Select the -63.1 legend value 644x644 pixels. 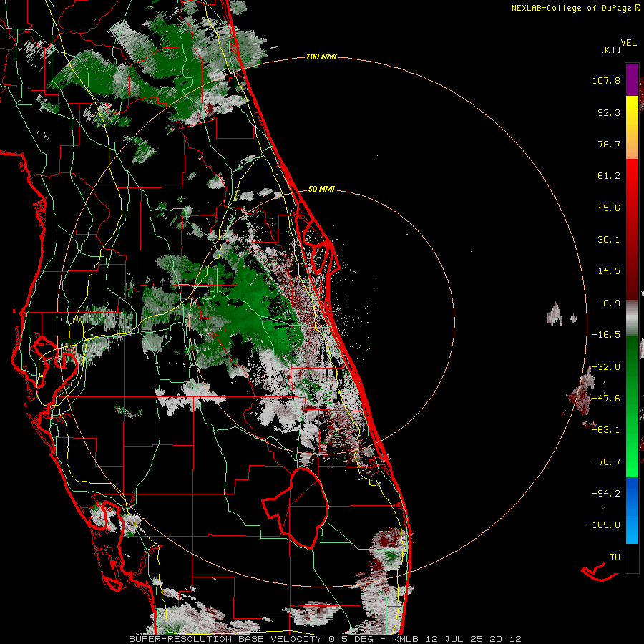[606, 430]
